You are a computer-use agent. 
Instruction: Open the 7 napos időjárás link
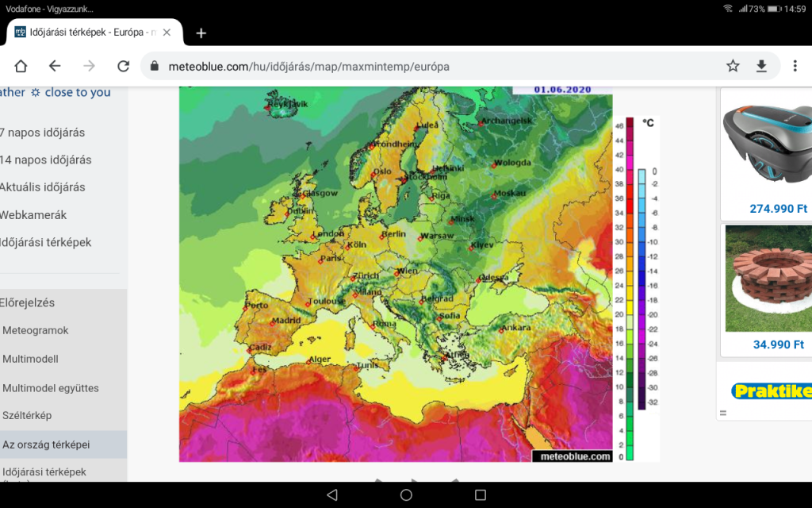[43, 133]
